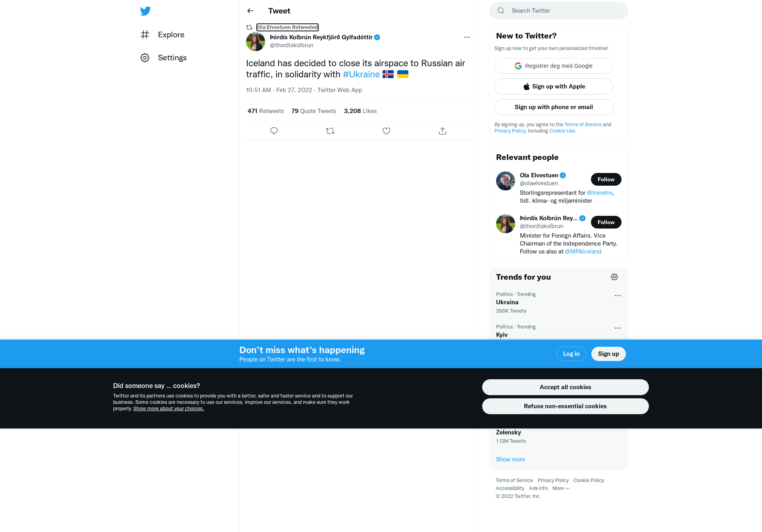Follow Ola Elvestuen
The width and height of the screenshot is (762, 532).
pos(606,179)
